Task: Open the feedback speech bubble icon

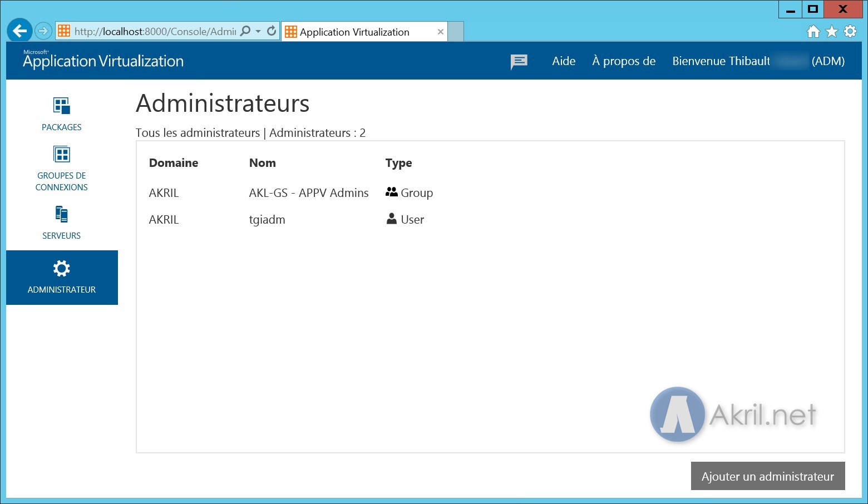Action: click(519, 62)
